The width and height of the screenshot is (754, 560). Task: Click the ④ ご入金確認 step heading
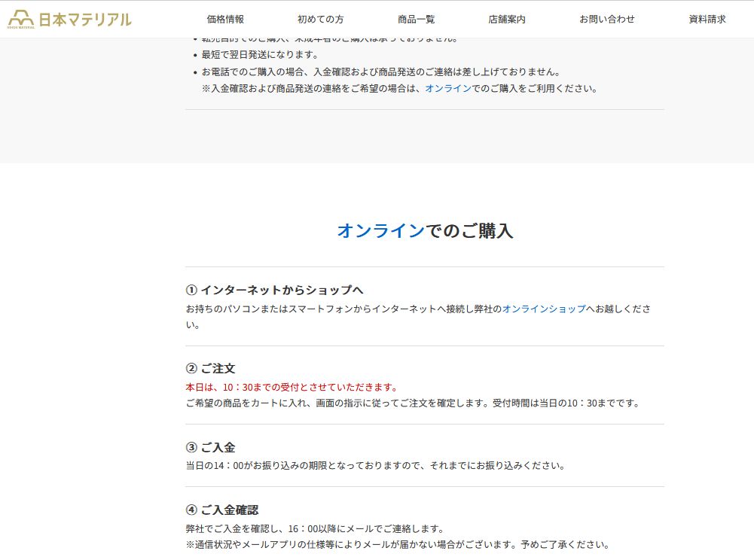(x=222, y=510)
